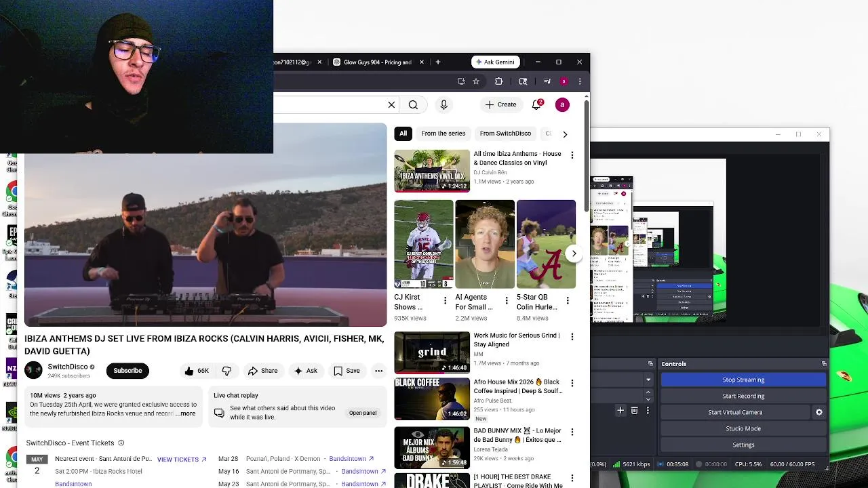The image size is (868, 488).
Task: Open options for BAD BUNNY MIX video
Action: 572,432
